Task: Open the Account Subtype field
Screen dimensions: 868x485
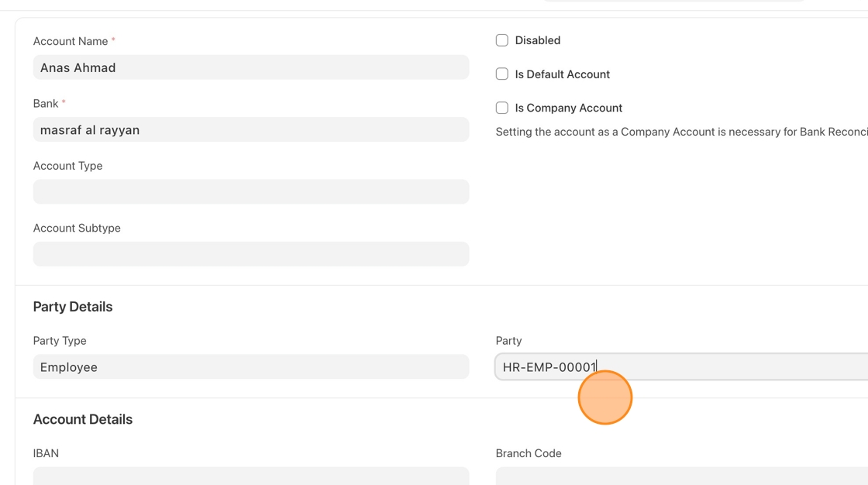Action: (x=250, y=254)
